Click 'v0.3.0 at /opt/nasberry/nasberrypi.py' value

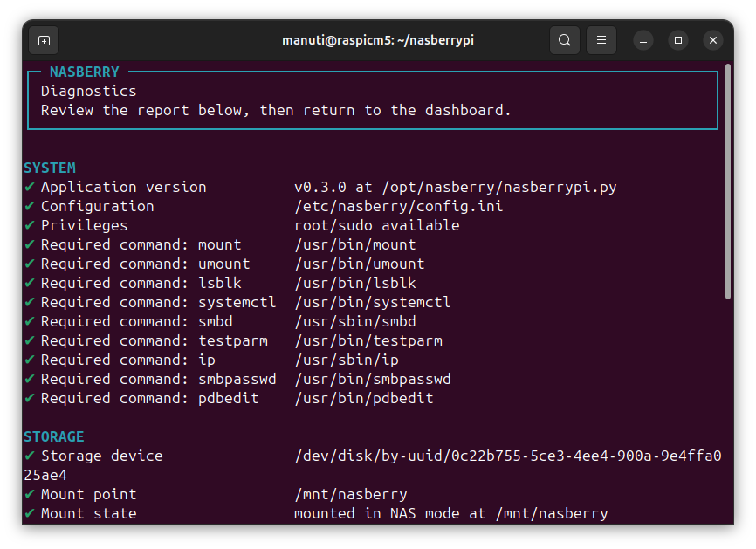tap(456, 187)
